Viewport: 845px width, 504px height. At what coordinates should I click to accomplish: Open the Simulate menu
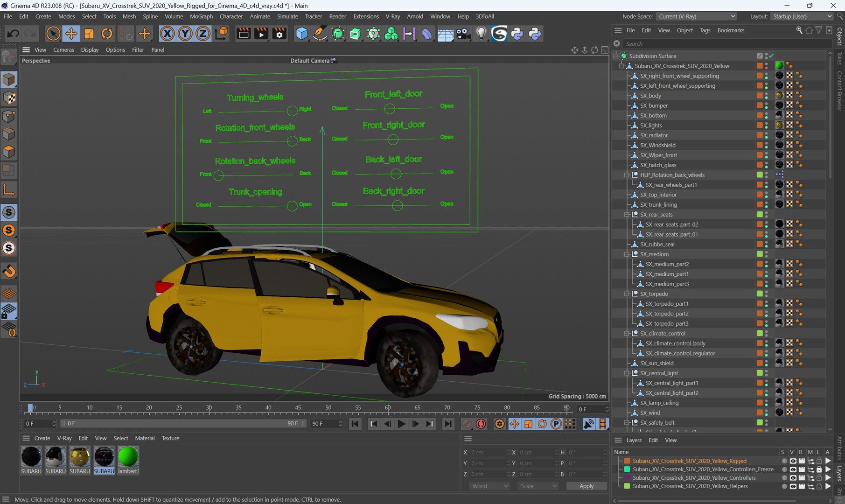[x=287, y=16]
